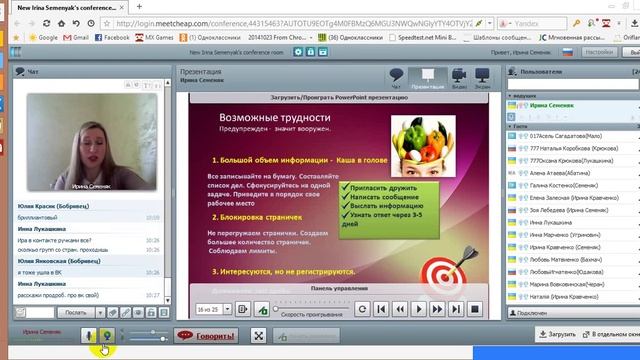Click the browser home button

(x=61, y=23)
